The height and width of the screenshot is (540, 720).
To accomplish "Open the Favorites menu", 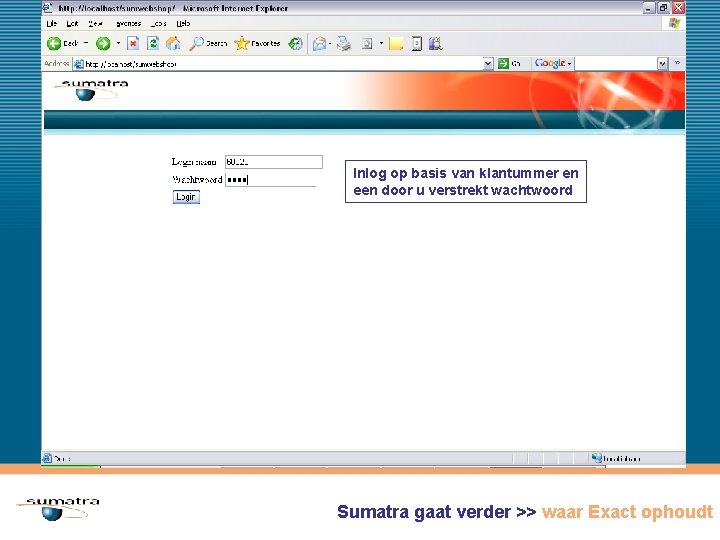I will click(x=128, y=23).
